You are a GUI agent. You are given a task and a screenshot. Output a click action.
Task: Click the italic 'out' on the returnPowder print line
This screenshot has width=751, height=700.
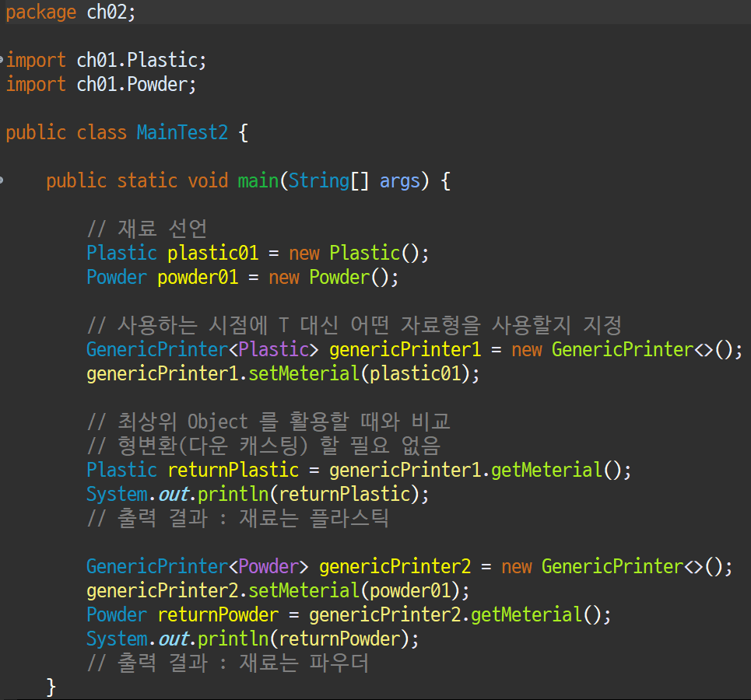pos(174,639)
